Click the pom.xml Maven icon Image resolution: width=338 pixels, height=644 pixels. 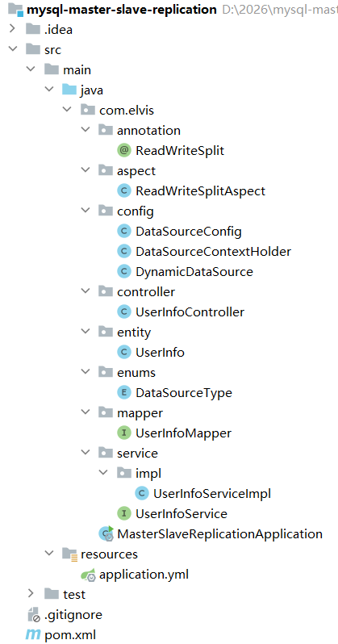click(x=33, y=635)
